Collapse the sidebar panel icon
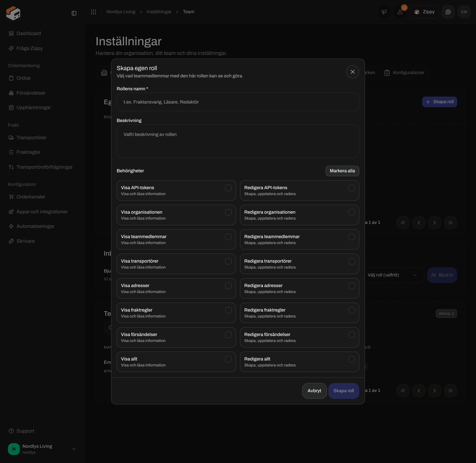The width and height of the screenshot is (476, 463). pos(74,13)
